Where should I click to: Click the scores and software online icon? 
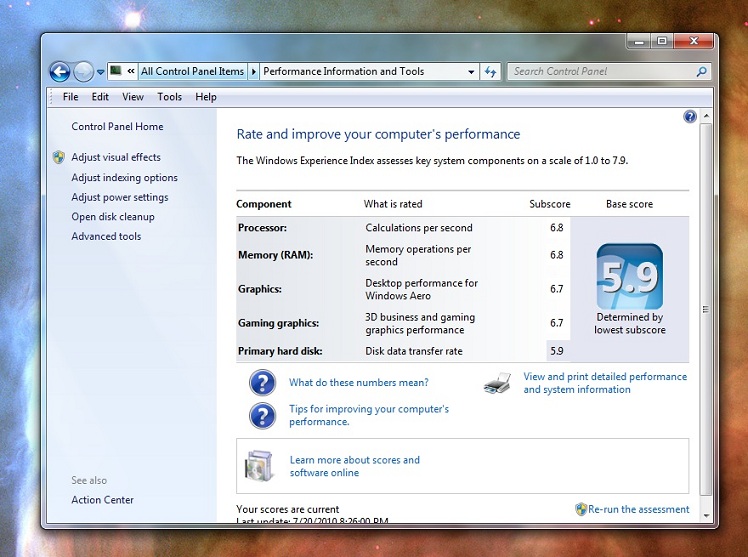(x=260, y=466)
